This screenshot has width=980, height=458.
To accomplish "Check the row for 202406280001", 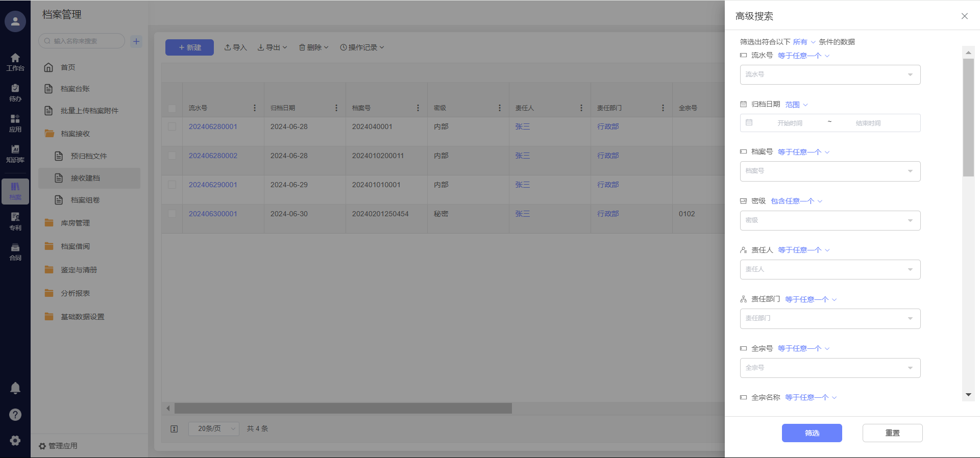I will coord(172,126).
